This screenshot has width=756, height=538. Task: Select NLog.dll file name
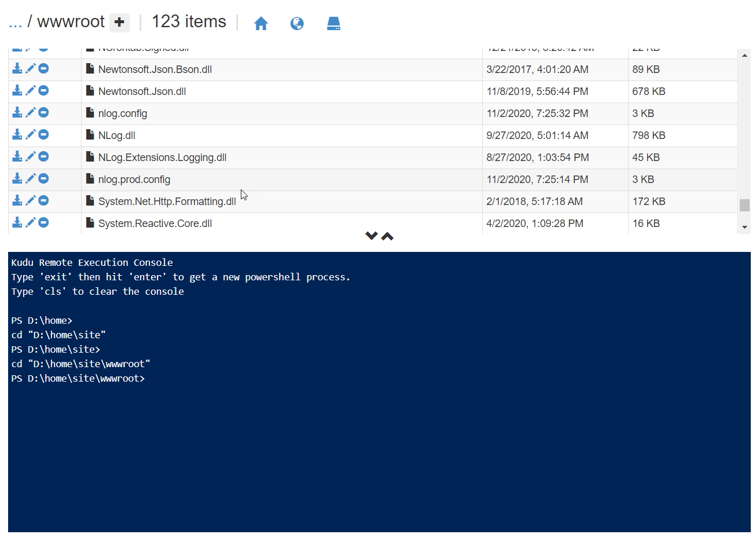(117, 136)
